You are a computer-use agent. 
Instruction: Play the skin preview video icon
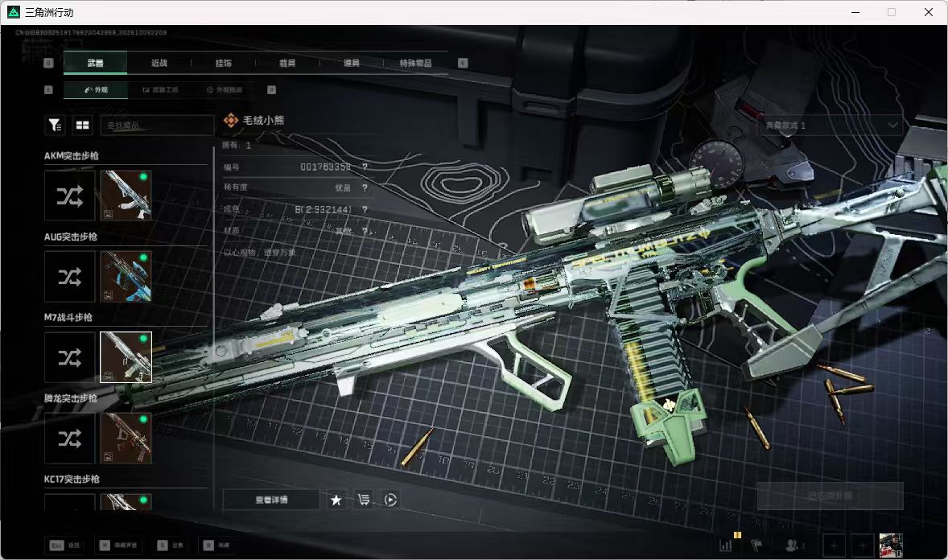click(x=390, y=500)
